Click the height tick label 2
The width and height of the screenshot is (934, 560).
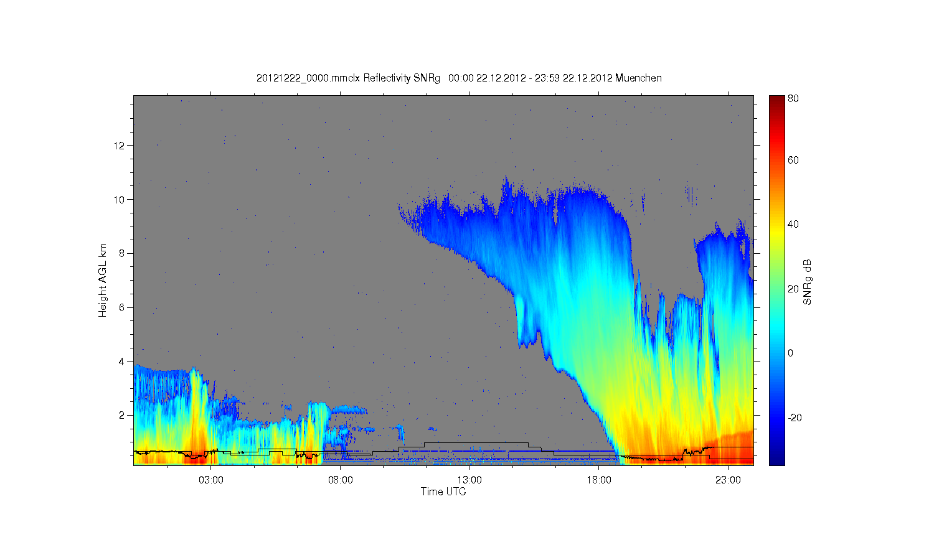coord(123,415)
